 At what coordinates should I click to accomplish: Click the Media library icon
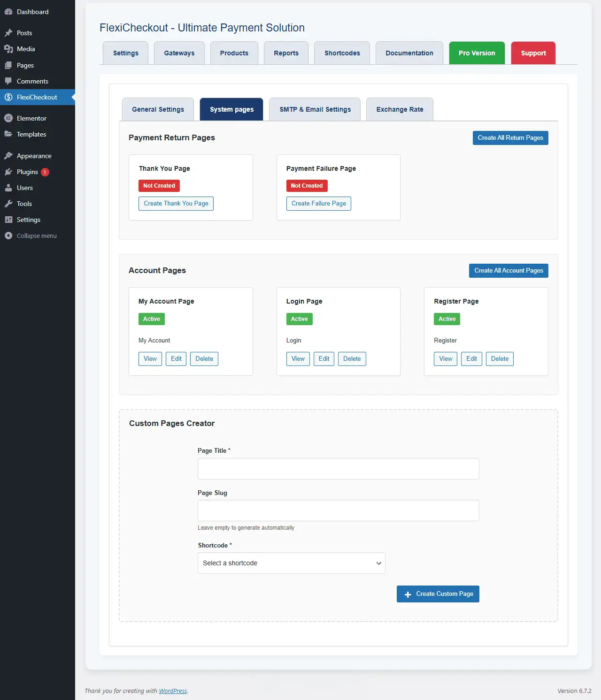8,49
